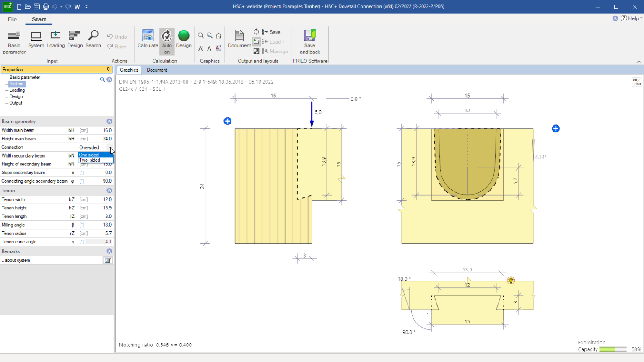Open the File menu
The width and height of the screenshot is (644, 362).
[x=13, y=19]
